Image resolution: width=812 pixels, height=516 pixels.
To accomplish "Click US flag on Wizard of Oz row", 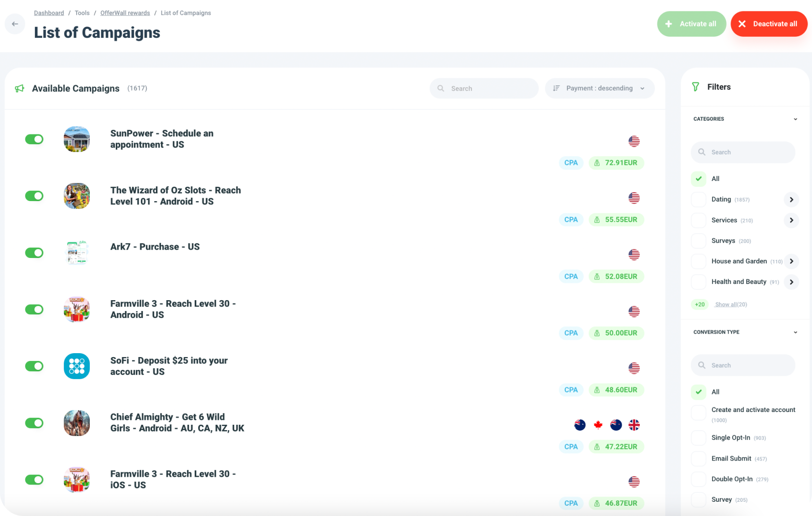I will pyautogui.click(x=634, y=198).
